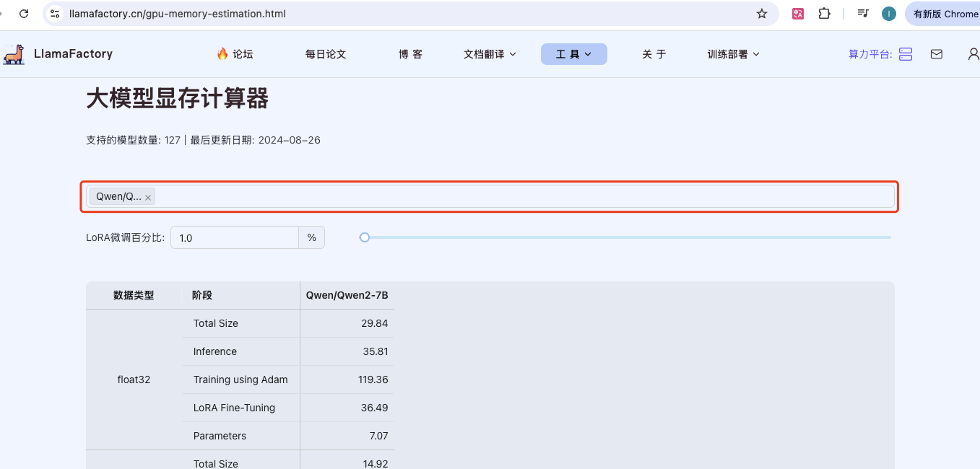Click the 支持的模型数量 info line
Viewport: 980px width, 469px height.
pos(203,140)
